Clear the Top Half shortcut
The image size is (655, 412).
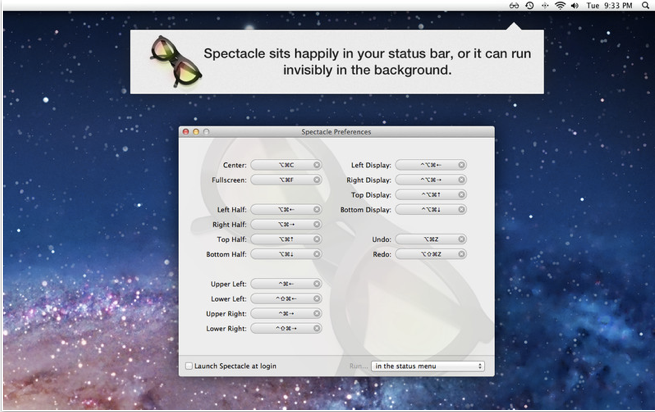[x=317, y=239]
